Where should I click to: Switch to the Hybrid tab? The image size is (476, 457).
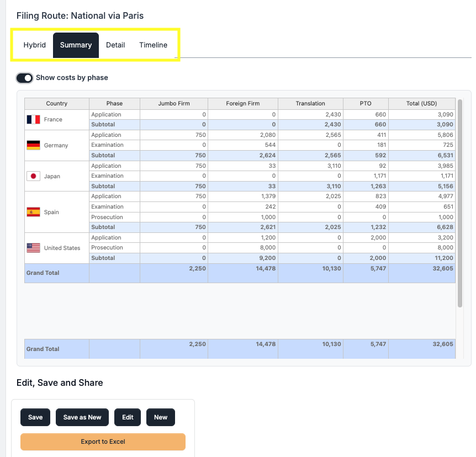[x=34, y=45]
